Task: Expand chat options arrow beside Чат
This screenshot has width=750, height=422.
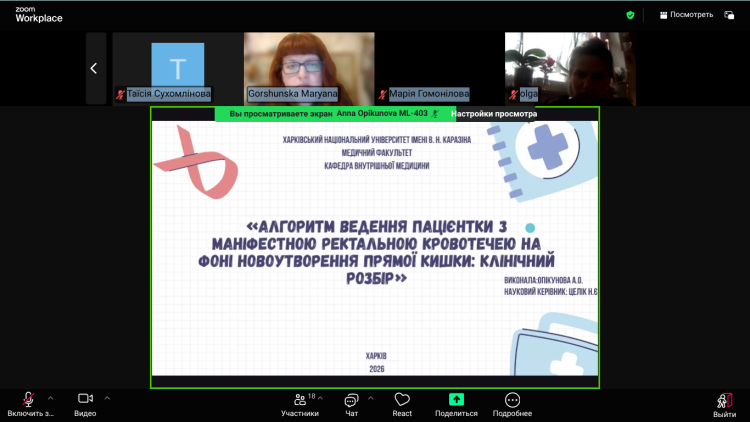Action: pos(370,397)
